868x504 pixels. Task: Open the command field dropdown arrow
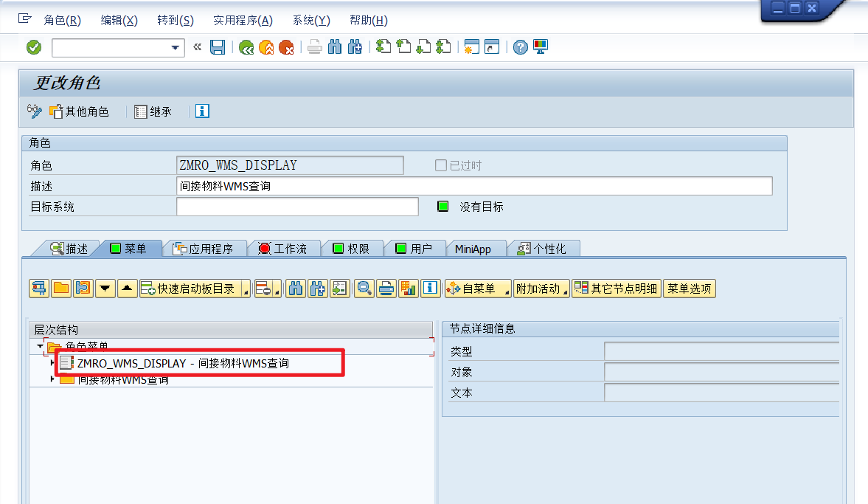click(x=175, y=48)
